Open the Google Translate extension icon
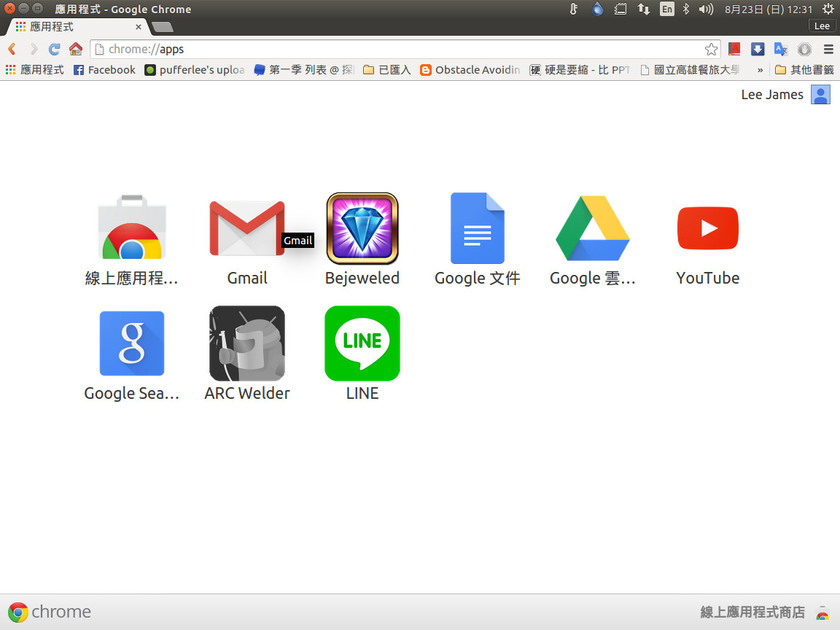840x630 pixels. [781, 50]
